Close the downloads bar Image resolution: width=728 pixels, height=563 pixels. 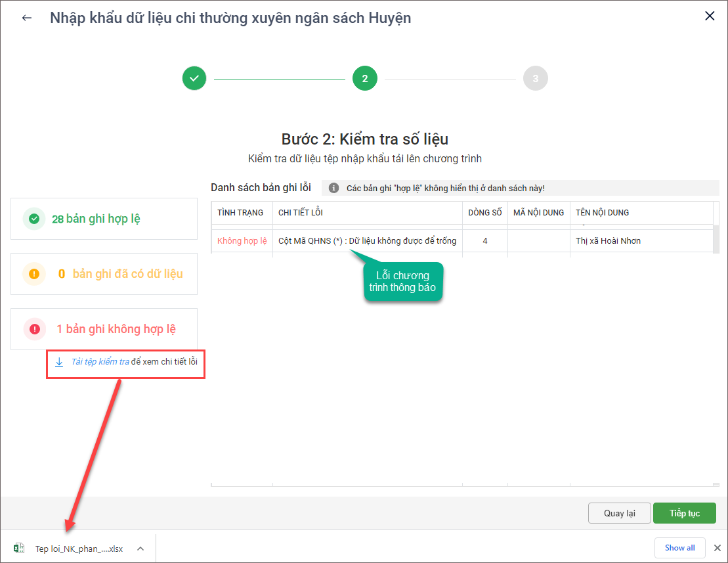coord(717,548)
